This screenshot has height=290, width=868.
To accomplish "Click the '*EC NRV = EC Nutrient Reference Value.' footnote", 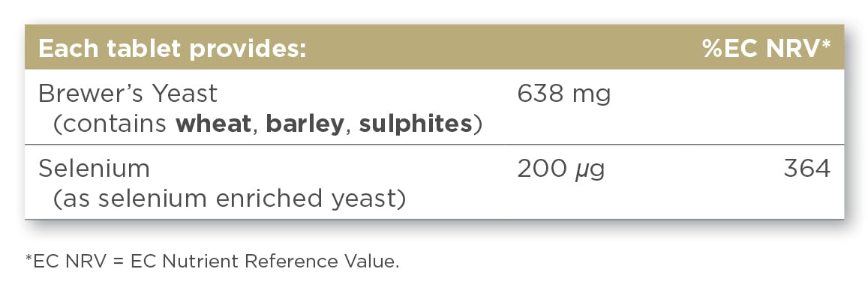I will click(x=212, y=262).
